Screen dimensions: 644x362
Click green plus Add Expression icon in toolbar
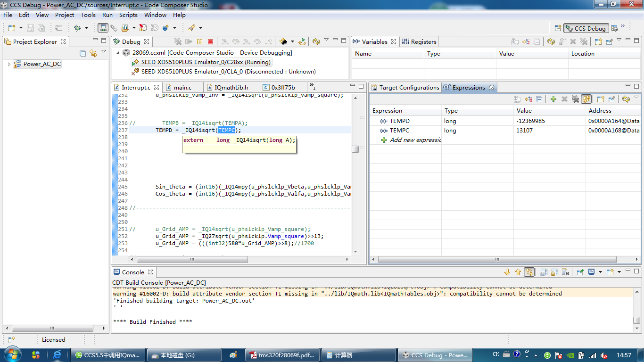point(553,99)
